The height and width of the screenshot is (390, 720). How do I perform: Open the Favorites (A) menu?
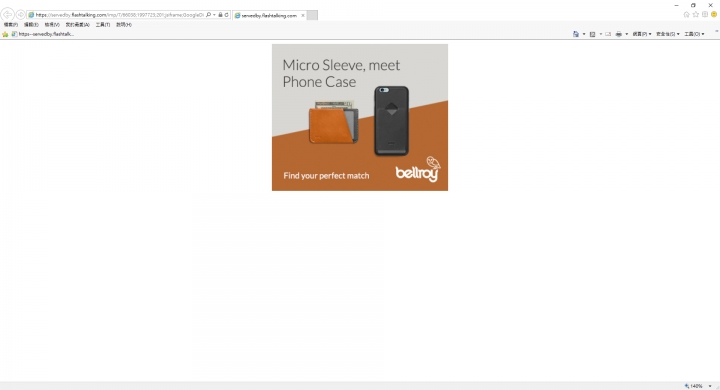(x=78, y=25)
